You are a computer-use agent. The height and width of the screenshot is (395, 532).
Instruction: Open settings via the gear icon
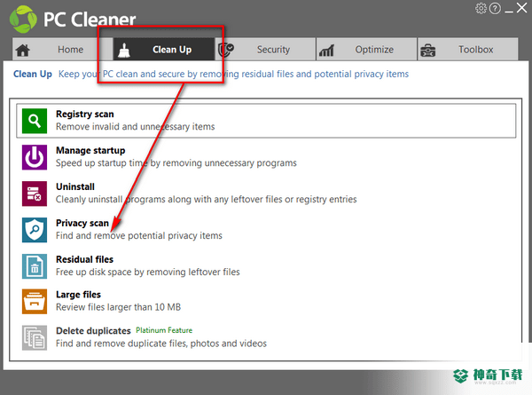tap(481, 8)
